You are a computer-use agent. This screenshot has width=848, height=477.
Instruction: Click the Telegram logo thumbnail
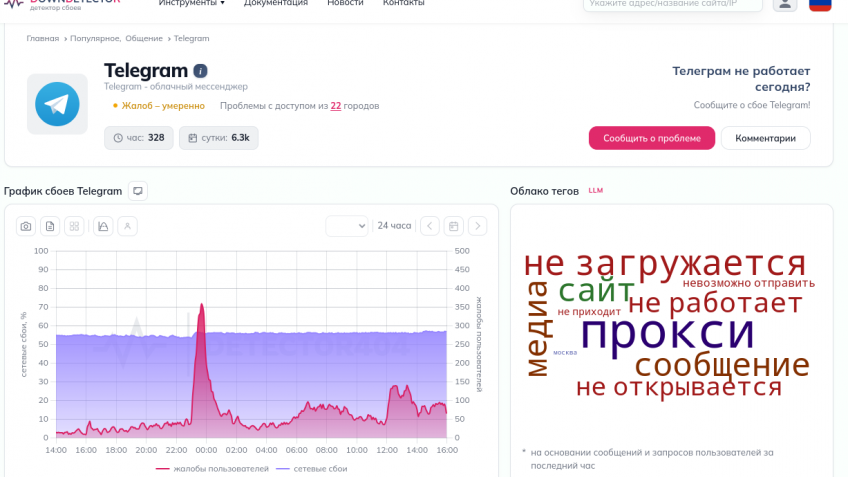[x=57, y=104]
